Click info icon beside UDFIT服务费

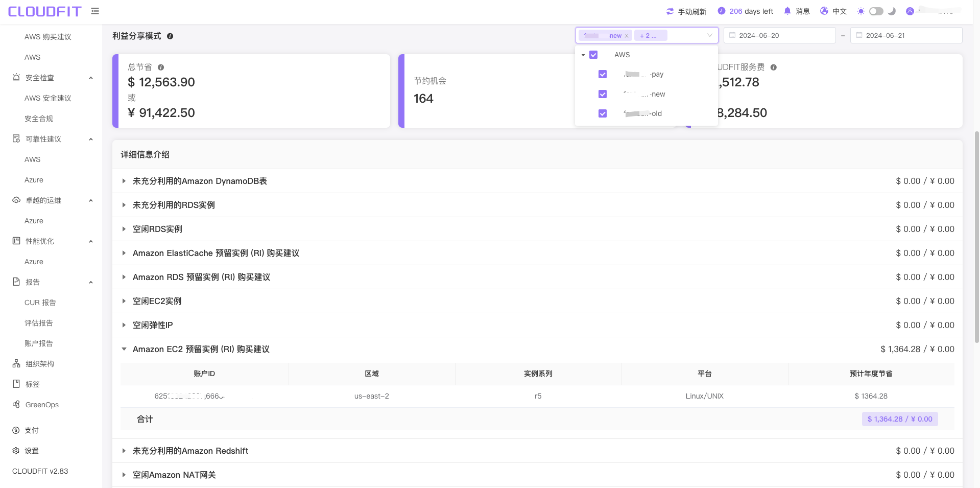coord(774,67)
